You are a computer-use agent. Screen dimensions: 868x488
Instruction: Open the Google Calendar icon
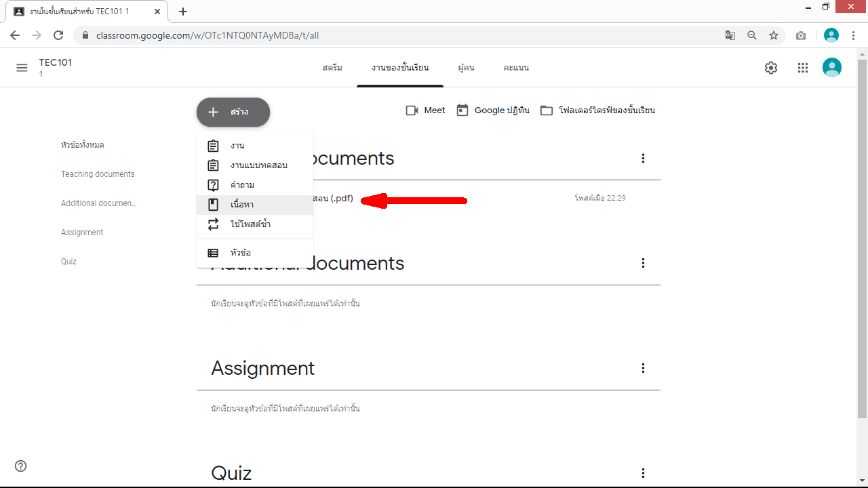coord(462,110)
